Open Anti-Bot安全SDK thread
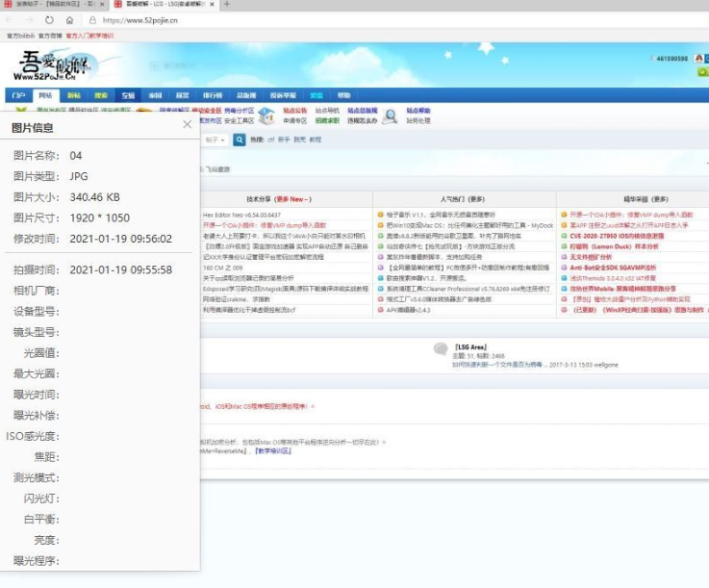This screenshot has width=709, height=588. 613,268
